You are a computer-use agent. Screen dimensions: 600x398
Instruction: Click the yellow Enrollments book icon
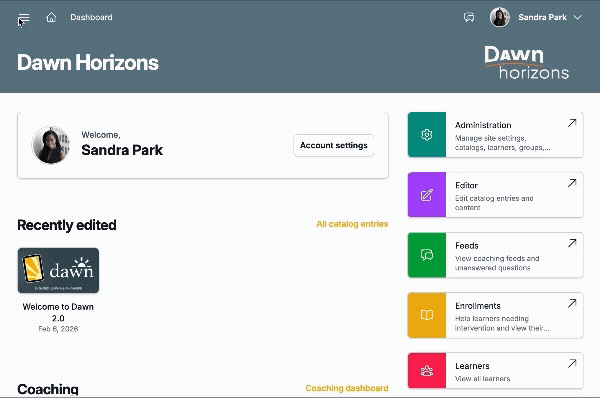427,315
